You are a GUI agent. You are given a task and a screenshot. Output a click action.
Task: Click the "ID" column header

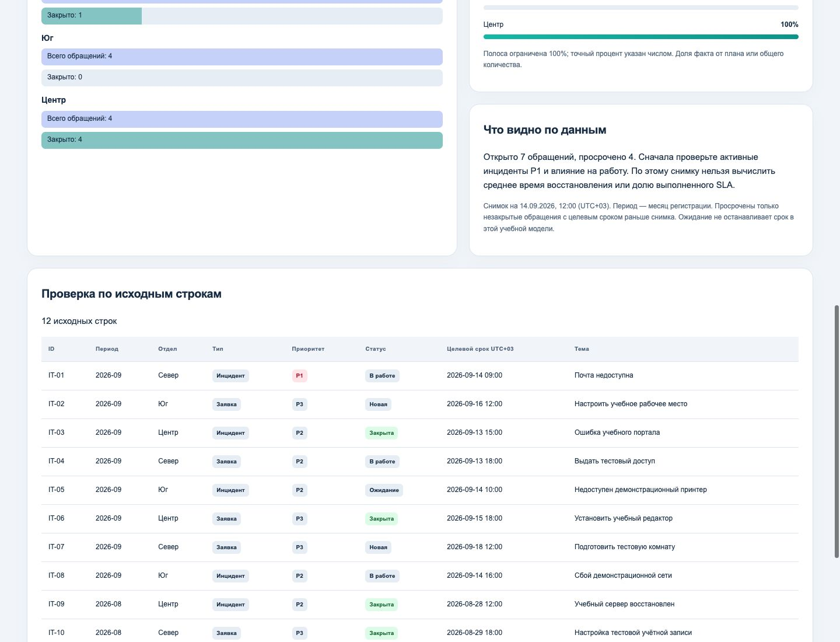(51, 349)
